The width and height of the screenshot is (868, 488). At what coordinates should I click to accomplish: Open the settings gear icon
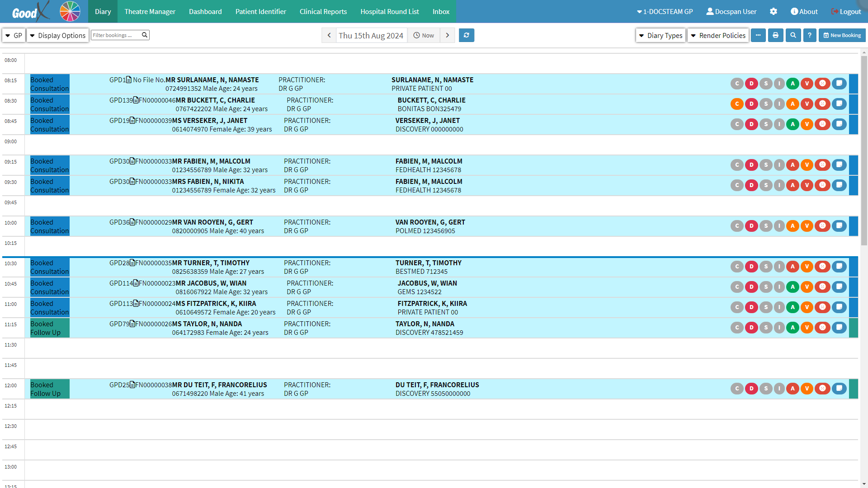coord(774,12)
